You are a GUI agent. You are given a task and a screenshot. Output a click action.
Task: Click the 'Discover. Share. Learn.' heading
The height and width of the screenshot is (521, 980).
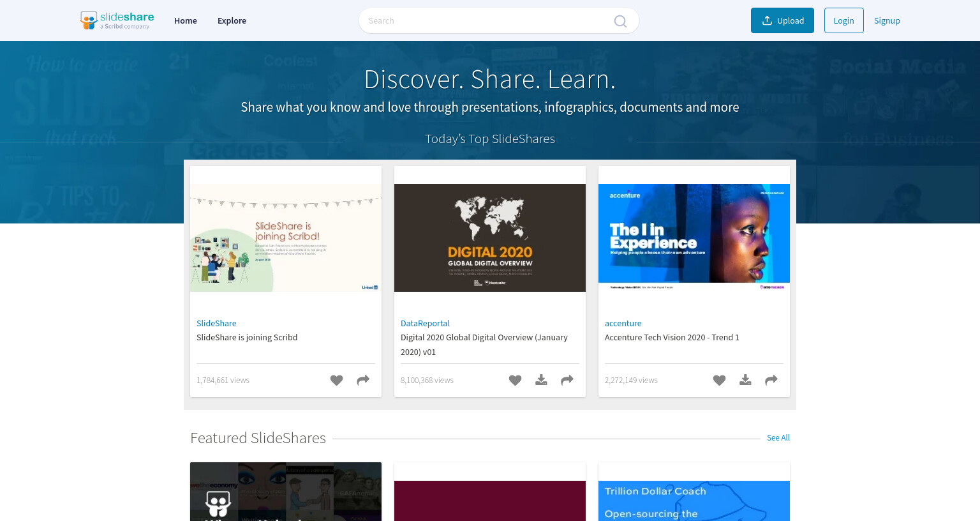click(490, 79)
